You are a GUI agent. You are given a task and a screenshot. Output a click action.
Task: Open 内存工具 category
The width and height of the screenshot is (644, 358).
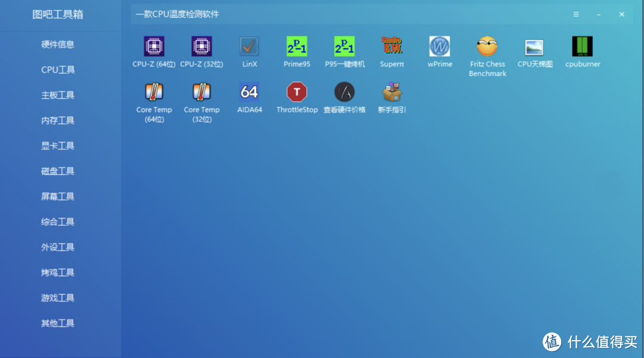[x=58, y=120]
